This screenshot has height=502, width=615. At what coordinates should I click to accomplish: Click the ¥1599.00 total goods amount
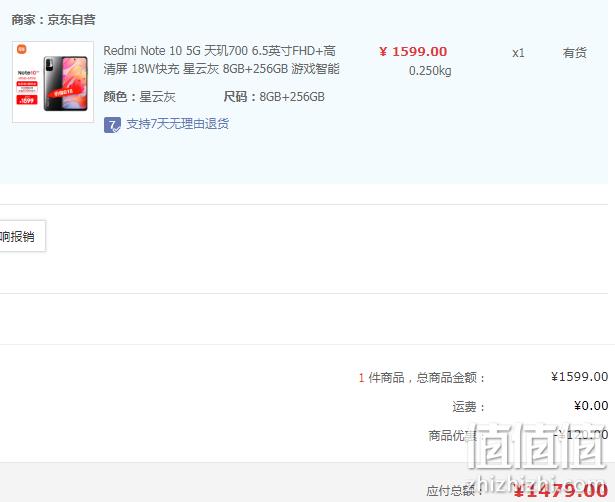579,377
